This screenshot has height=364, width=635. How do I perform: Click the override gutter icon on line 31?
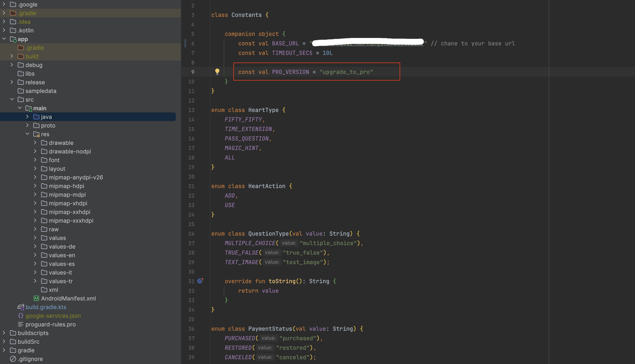(200, 281)
